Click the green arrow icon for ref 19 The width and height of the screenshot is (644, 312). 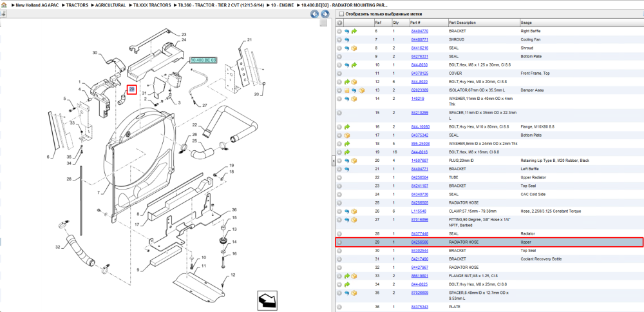[347, 152]
